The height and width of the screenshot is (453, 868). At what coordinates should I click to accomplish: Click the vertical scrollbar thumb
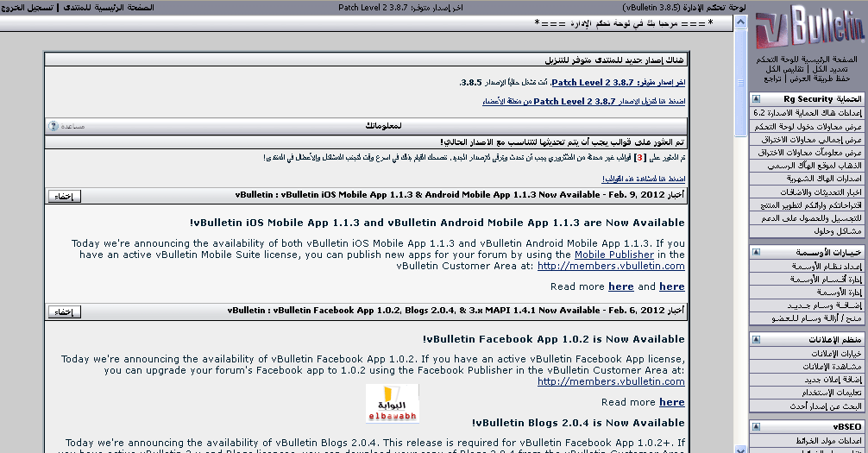tap(740, 83)
